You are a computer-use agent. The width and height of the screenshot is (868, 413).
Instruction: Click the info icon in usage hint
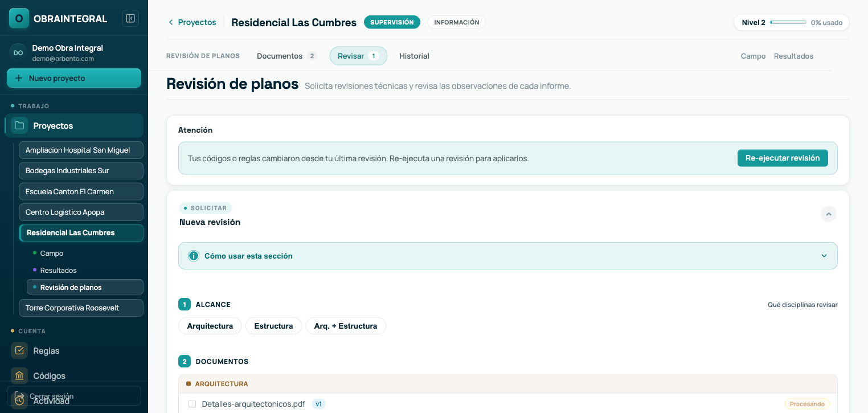tap(194, 256)
